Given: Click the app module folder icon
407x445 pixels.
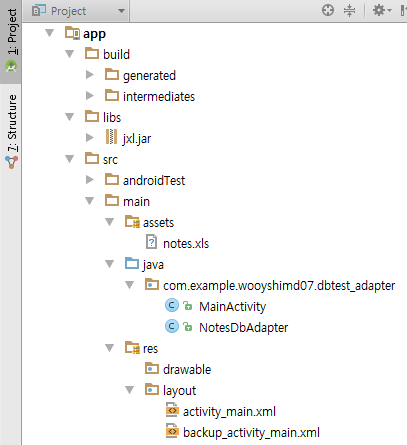Looking at the screenshot, I should tap(72, 33).
